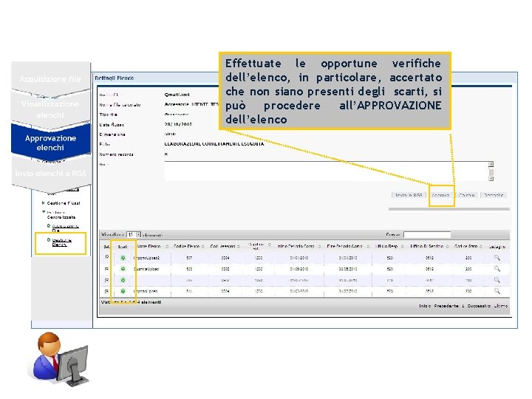The width and height of the screenshot is (532, 399).
Task: Click green Scarti status icon in QuantitaUpload row
Action: [123, 269]
